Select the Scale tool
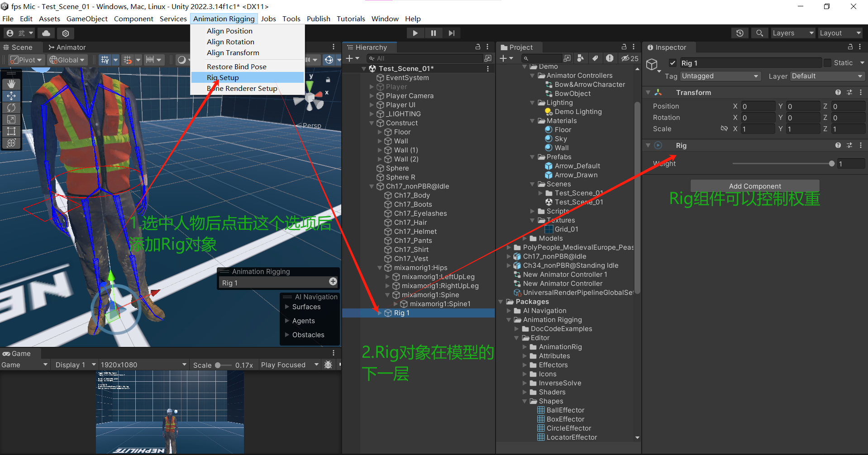Image resolution: width=868 pixels, height=455 pixels. (11, 119)
